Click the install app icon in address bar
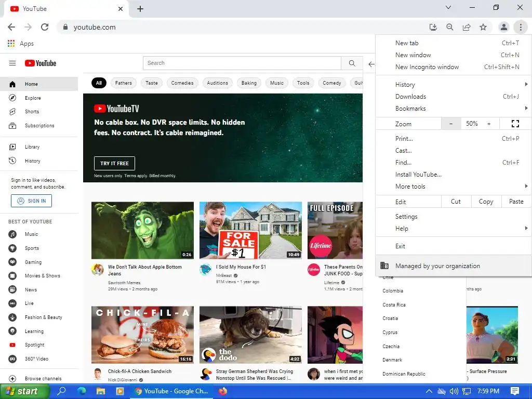This screenshot has height=399, width=532. (433, 27)
